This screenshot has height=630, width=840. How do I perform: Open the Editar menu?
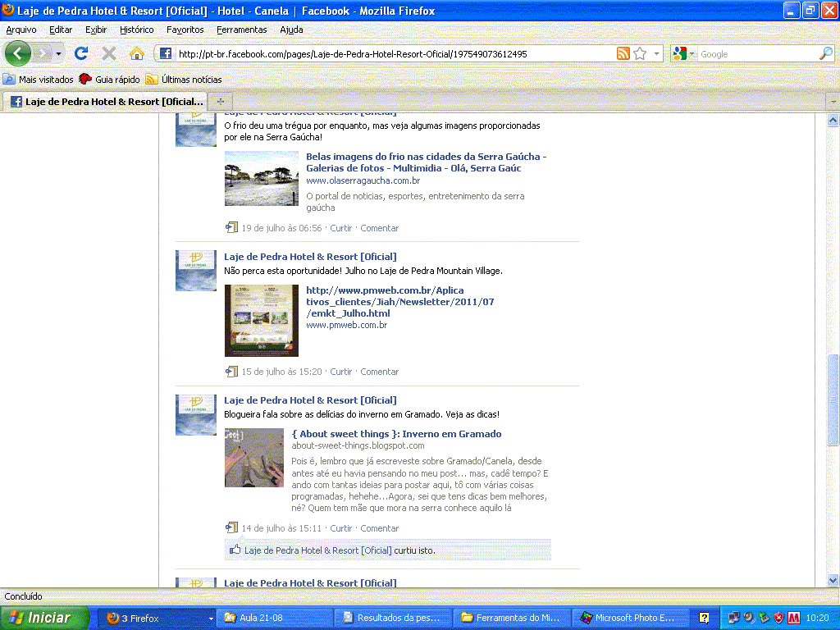tap(61, 30)
